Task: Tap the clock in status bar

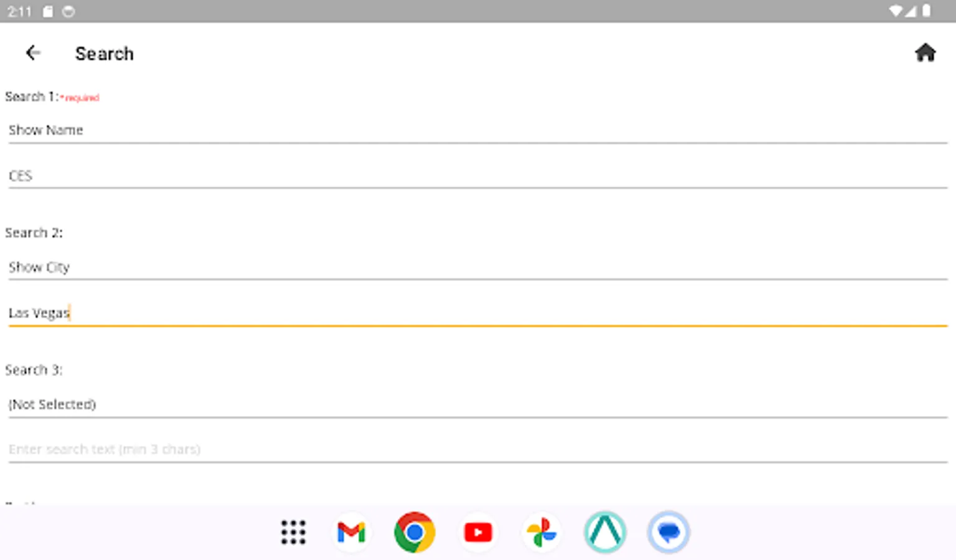Action: point(19,11)
